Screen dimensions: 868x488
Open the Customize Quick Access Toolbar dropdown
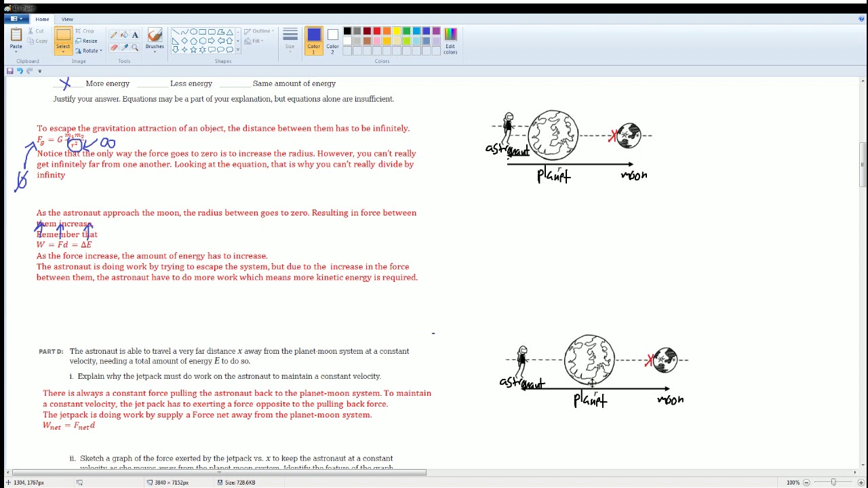click(x=39, y=70)
